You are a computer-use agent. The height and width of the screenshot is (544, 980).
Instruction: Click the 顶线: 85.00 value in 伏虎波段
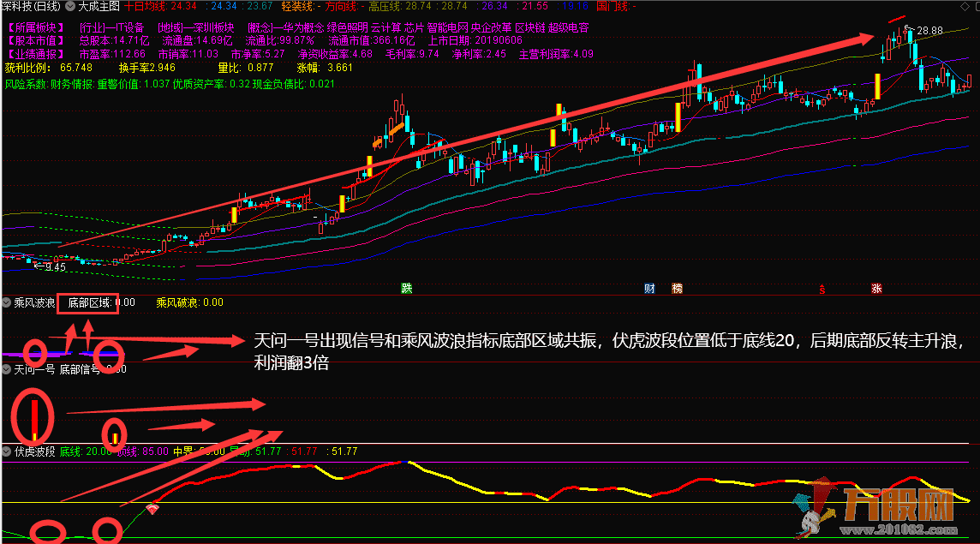[x=143, y=451]
